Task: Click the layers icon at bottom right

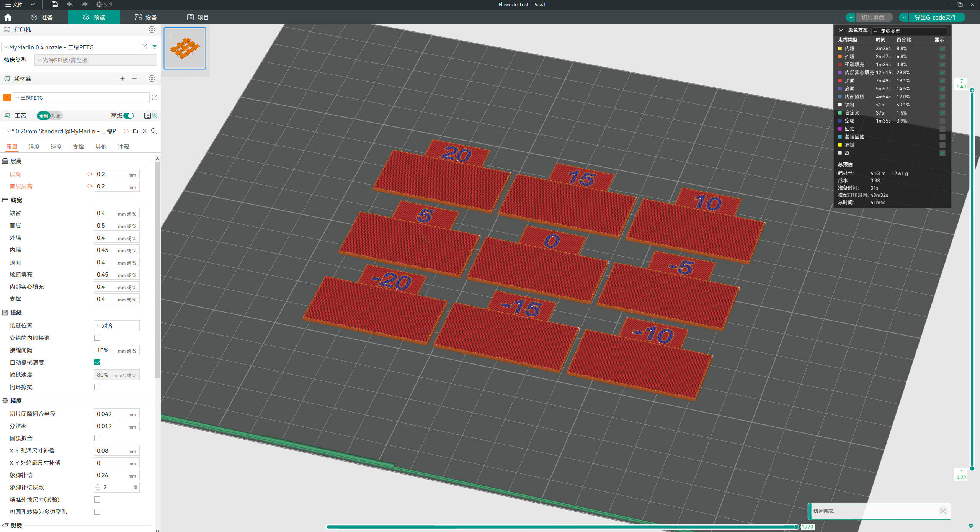Action: (x=971, y=526)
